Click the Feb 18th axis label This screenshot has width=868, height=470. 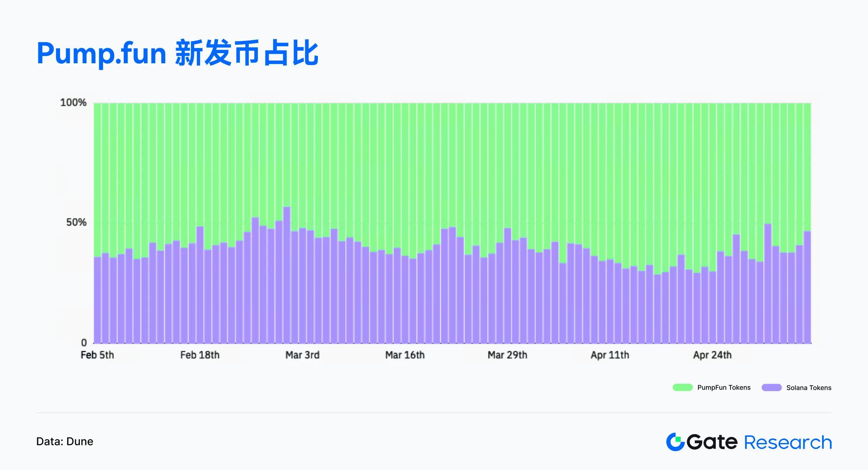coord(200,355)
